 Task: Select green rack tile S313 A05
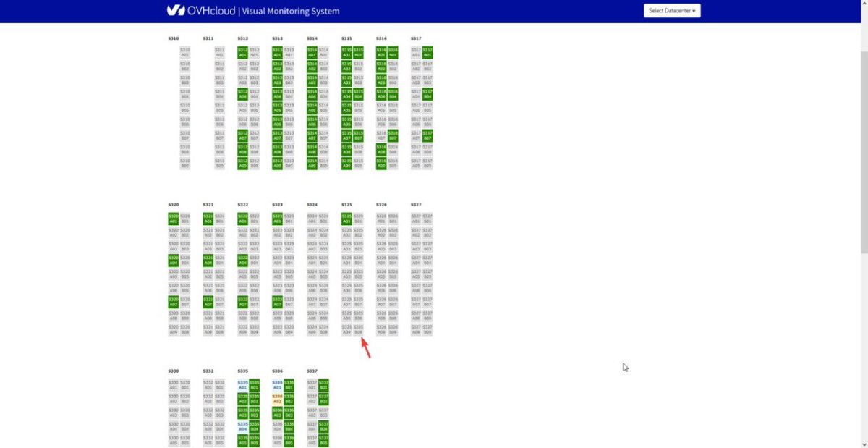pos(277,108)
